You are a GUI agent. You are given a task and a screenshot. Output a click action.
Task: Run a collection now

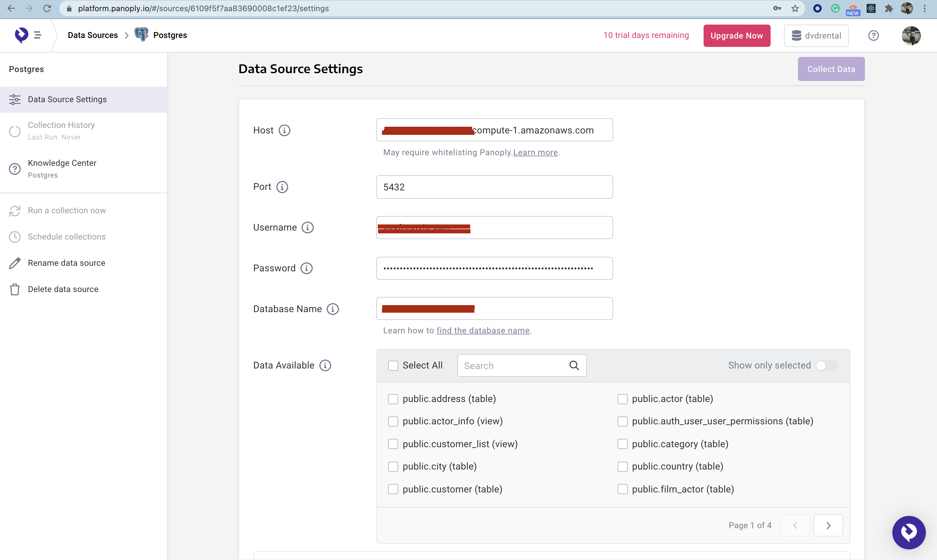(x=66, y=210)
